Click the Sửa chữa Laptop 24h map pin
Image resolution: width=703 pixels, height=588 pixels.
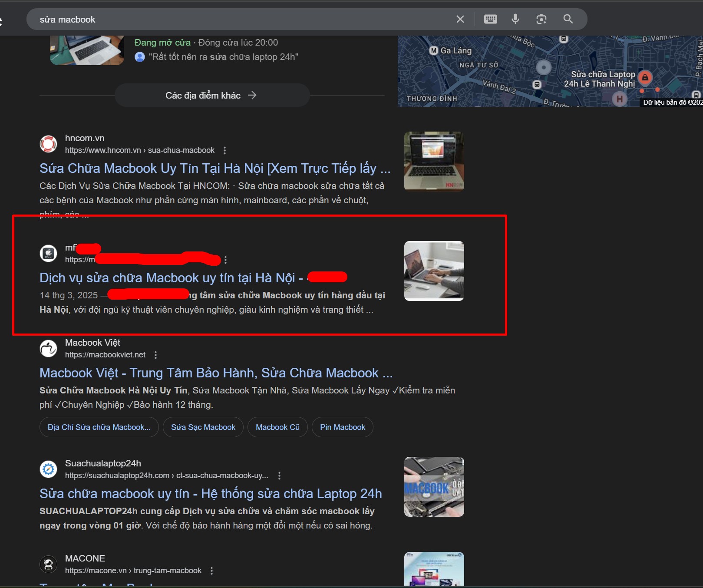pos(645,78)
